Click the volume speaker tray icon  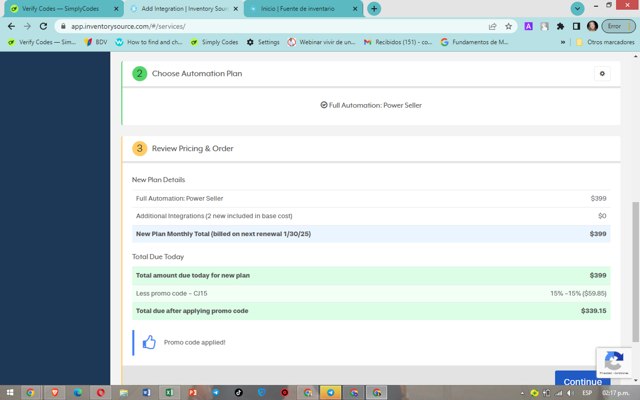pyautogui.click(x=570, y=393)
